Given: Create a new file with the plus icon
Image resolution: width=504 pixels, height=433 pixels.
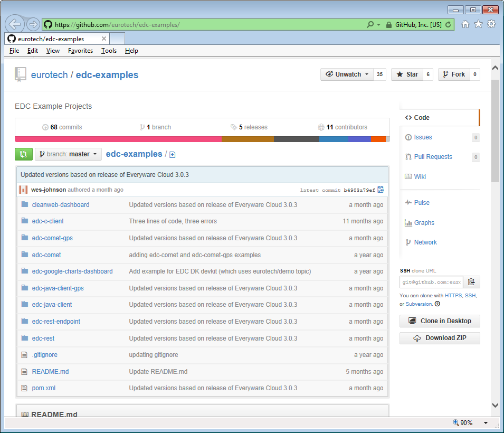Looking at the screenshot, I should point(172,155).
